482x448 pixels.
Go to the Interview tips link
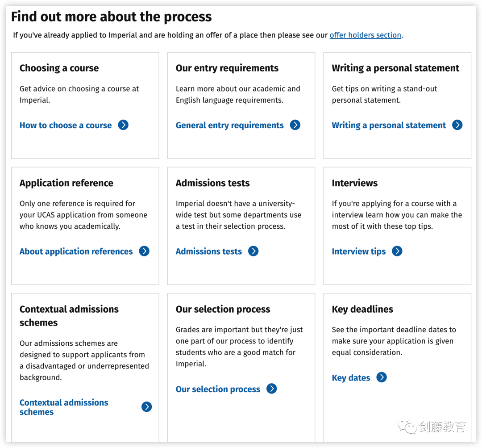click(x=358, y=251)
